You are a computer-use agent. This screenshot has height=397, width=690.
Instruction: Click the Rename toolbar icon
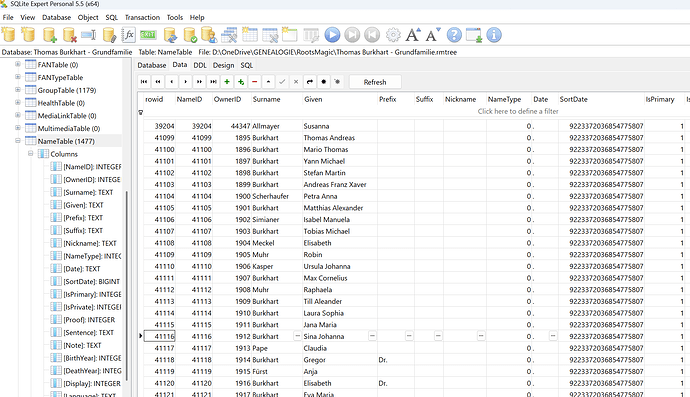click(88, 35)
